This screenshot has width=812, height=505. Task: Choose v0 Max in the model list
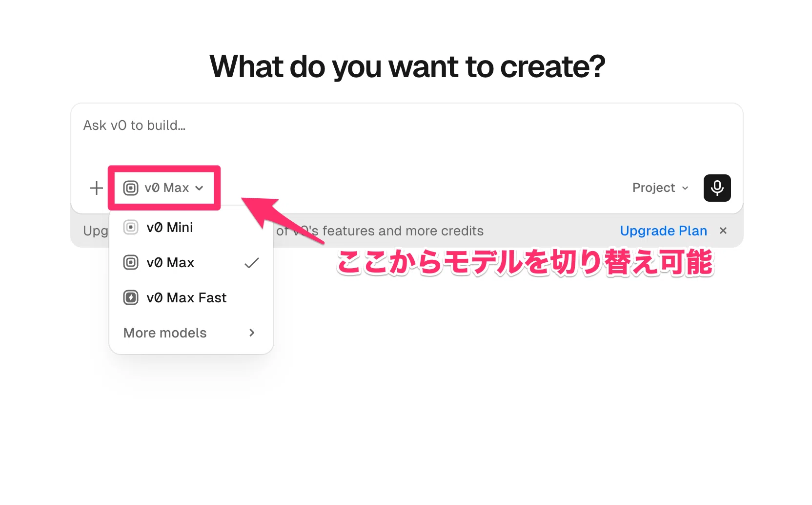click(191, 263)
